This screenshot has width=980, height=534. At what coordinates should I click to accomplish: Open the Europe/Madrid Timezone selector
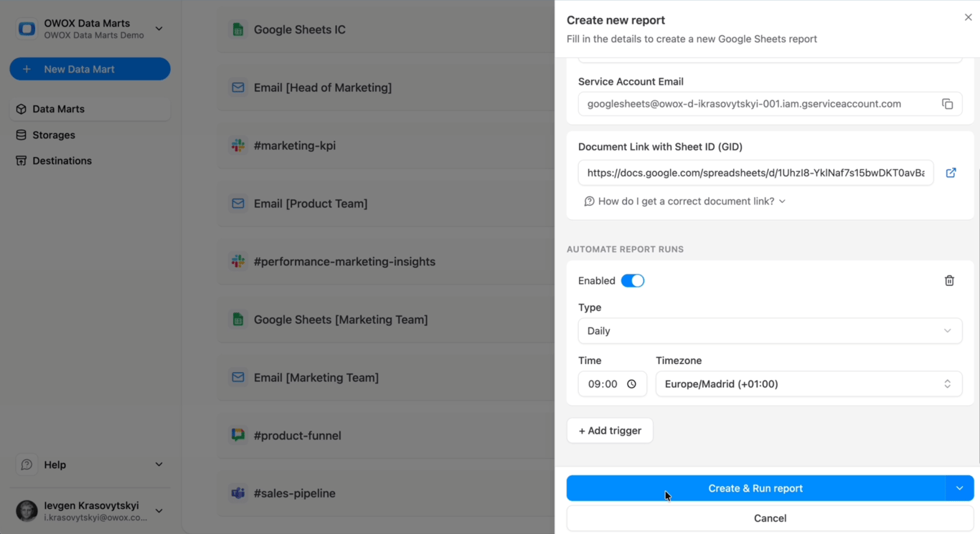coord(809,384)
